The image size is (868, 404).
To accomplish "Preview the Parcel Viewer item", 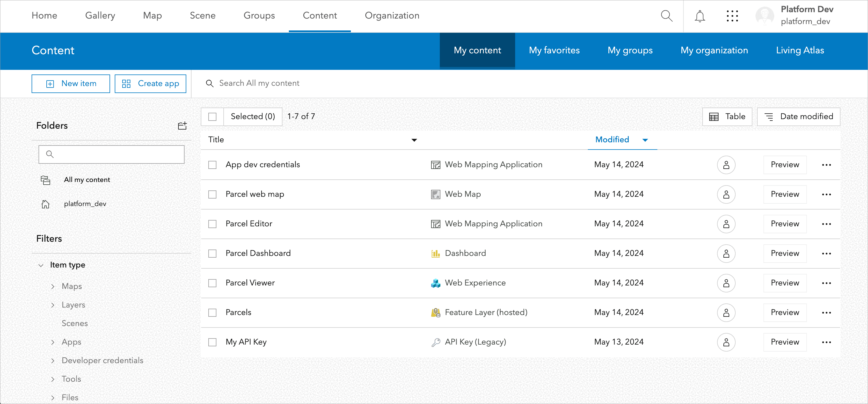I will [785, 283].
